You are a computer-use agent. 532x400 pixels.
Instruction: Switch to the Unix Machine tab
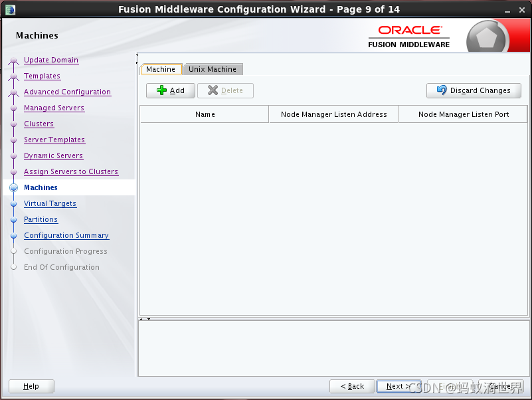(213, 69)
